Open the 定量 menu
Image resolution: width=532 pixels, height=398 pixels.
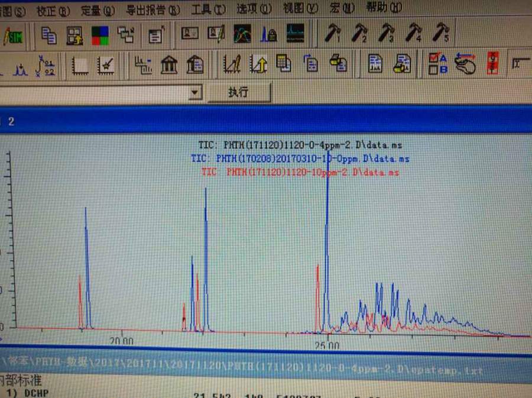coord(98,11)
